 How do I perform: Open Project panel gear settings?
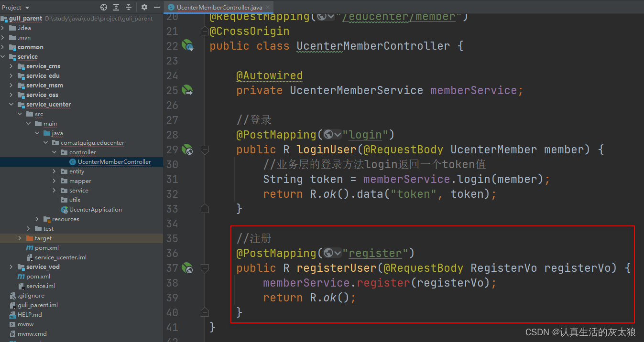144,7
